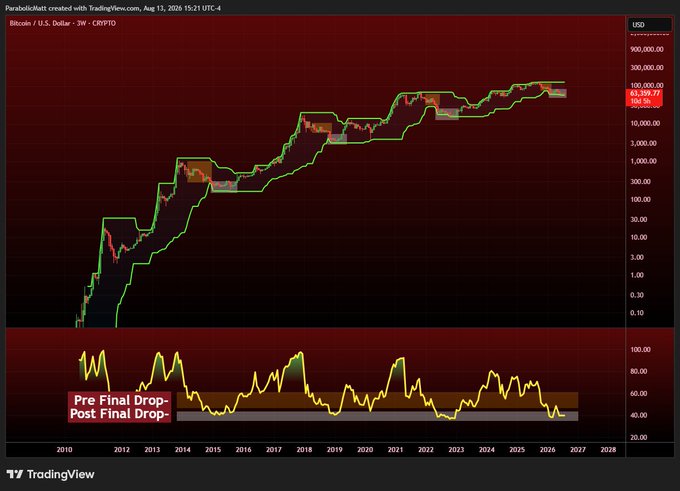Click the 2017 year on time axis
Screen dimensions: 680x491
pyautogui.click(x=274, y=449)
